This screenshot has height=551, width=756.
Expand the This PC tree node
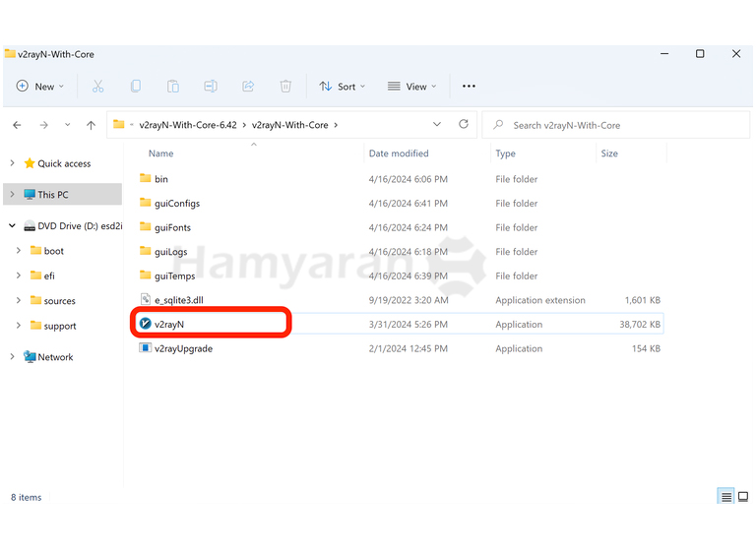click(x=12, y=195)
